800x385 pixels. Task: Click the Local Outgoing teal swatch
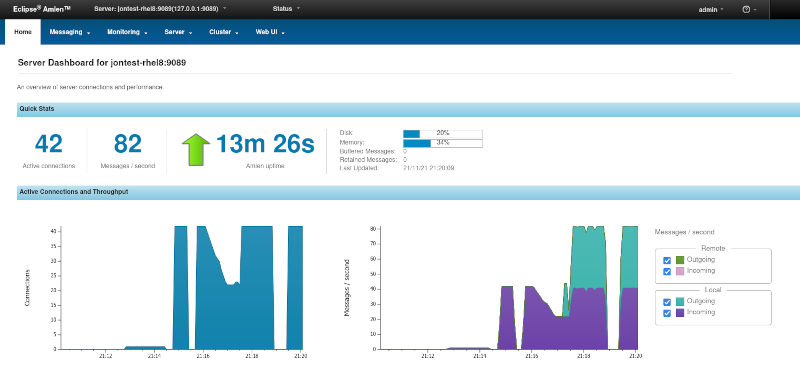tap(680, 302)
